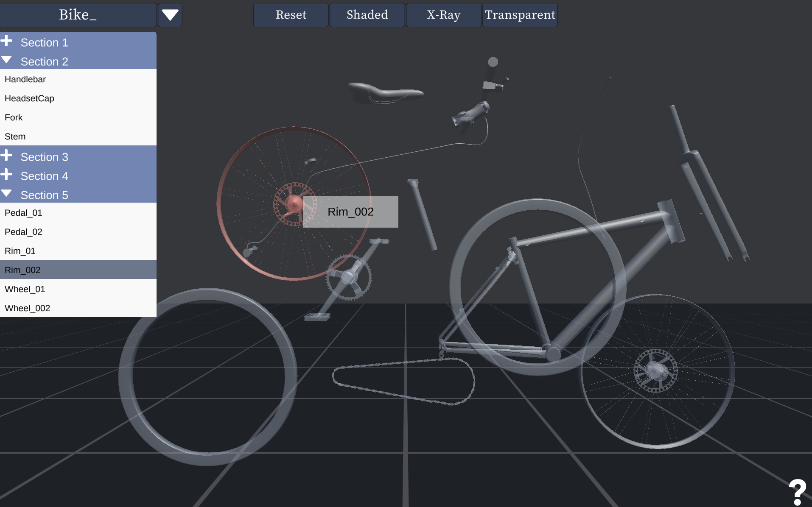
Task: Expand Section 1 with plus icon
Action: coord(6,41)
